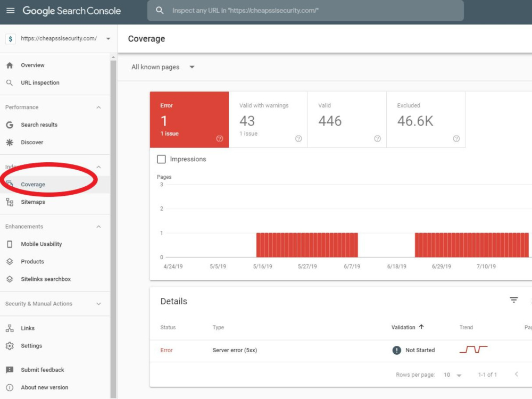
Task: Click the Google G icon beside Search results
Action: 10,125
